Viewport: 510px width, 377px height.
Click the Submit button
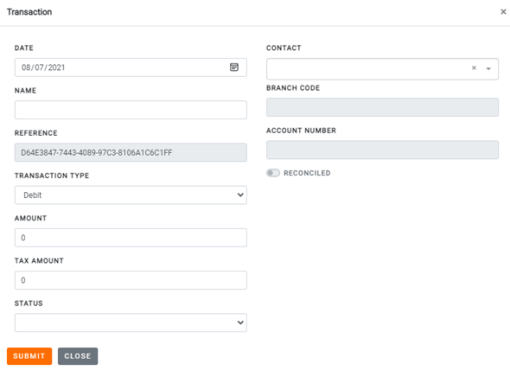coord(29,356)
